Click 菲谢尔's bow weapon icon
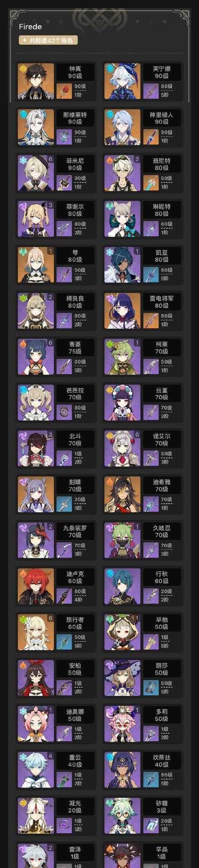The width and height of the screenshot is (199, 868). [64, 228]
